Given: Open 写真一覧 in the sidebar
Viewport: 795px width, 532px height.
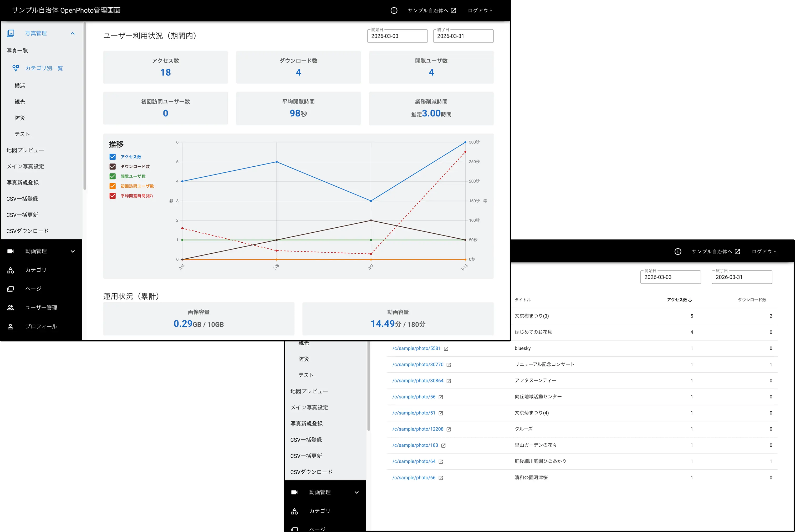Looking at the screenshot, I should [17, 51].
